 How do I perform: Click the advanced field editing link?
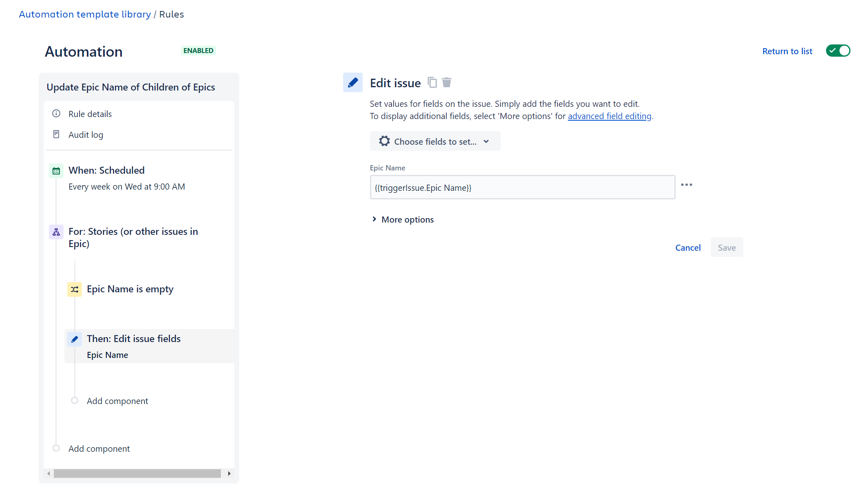pos(609,116)
